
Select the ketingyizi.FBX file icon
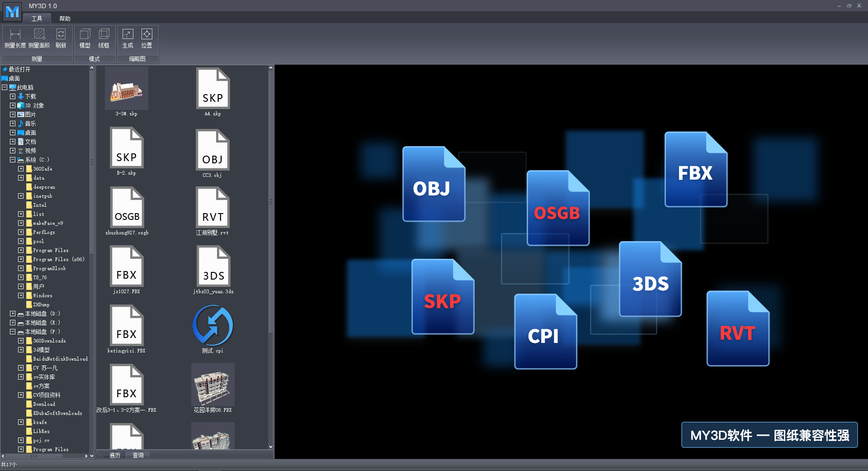[x=127, y=325]
